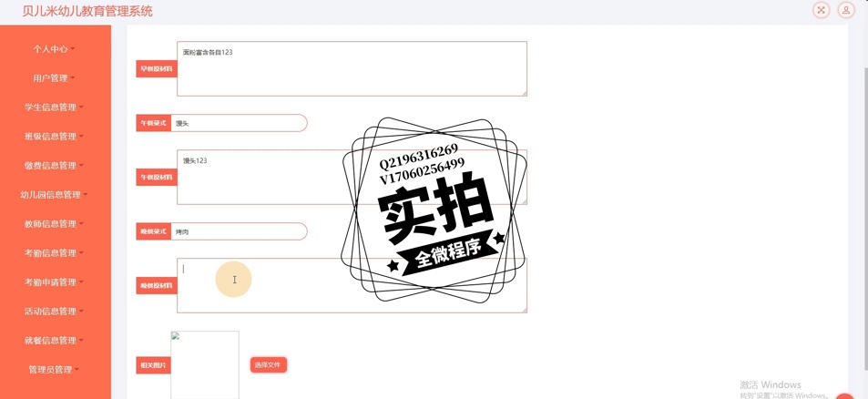Click the 选择文件 upload button

click(269, 365)
